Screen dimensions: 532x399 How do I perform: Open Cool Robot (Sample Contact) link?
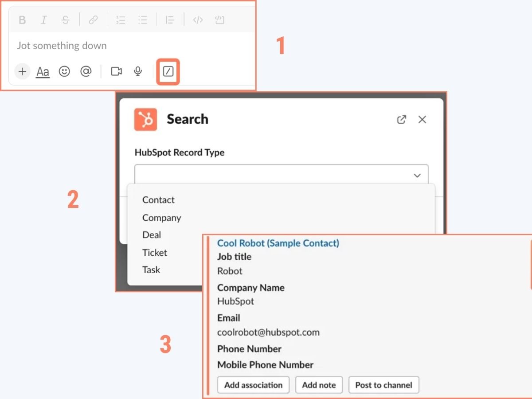click(278, 243)
